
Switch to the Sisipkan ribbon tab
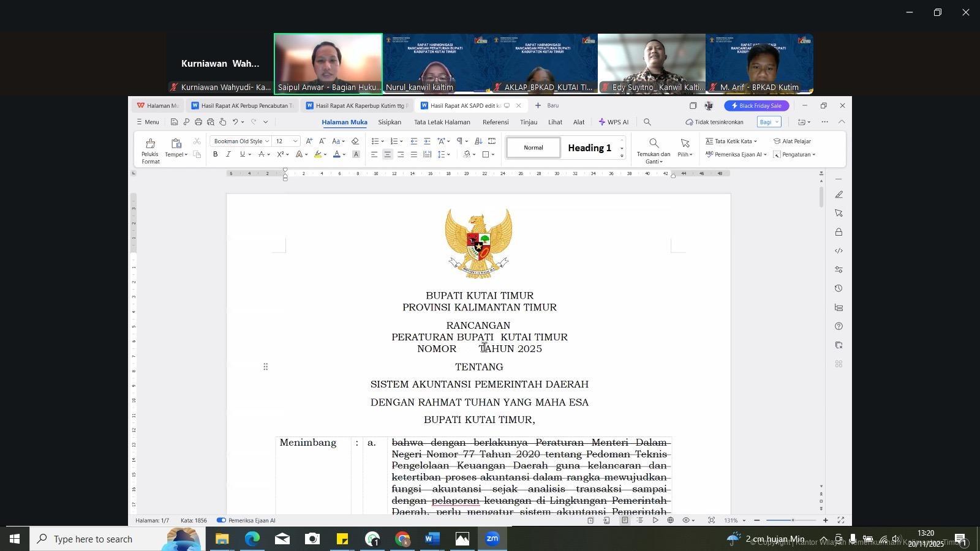390,122
